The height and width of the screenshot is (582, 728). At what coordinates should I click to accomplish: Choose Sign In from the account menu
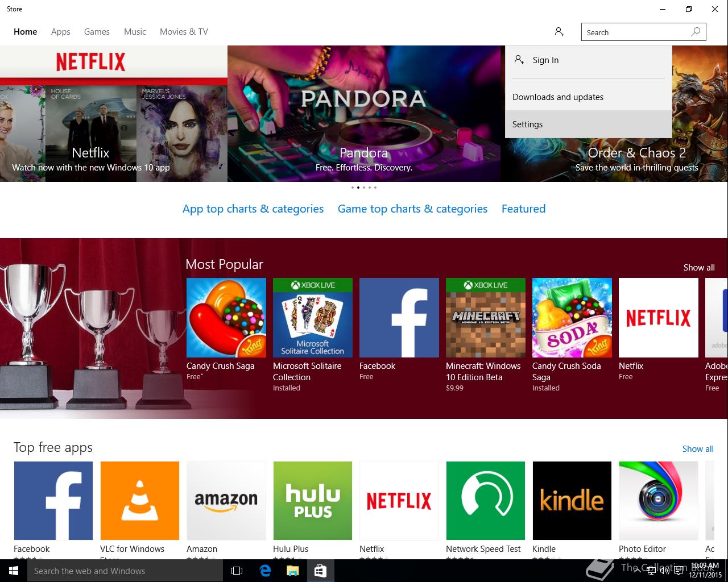point(588,60)
